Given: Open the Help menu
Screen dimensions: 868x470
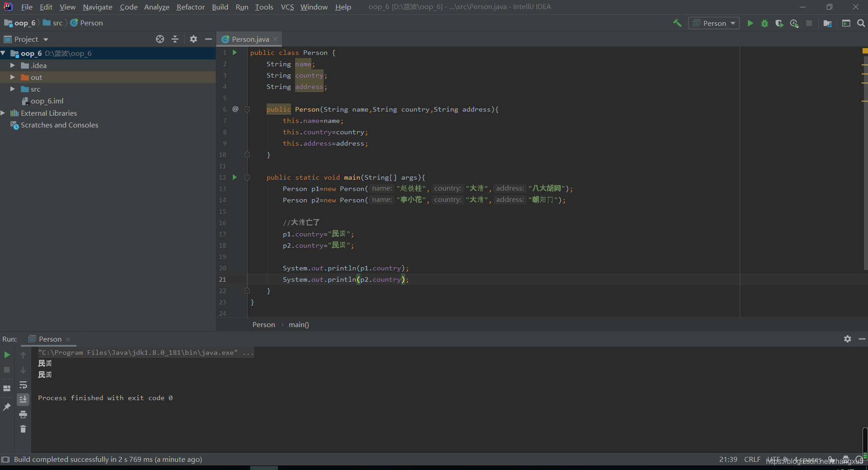Looking at the screenshot, I should 343,7.
